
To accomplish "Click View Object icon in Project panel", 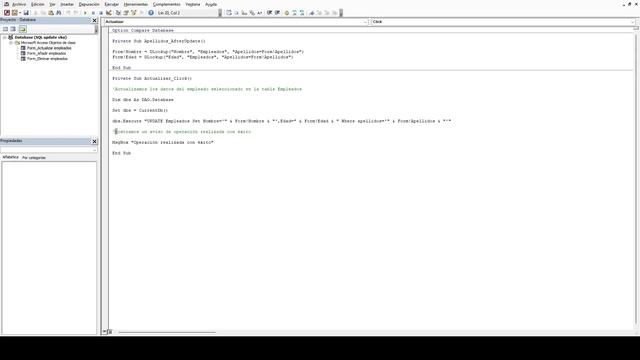I will click(x=13, y=29).
